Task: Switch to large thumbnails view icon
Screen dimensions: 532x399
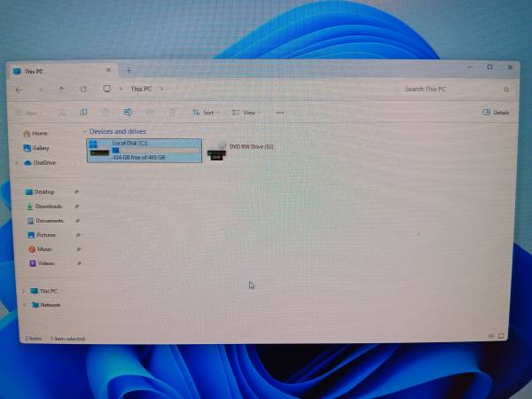Action: 501,336
